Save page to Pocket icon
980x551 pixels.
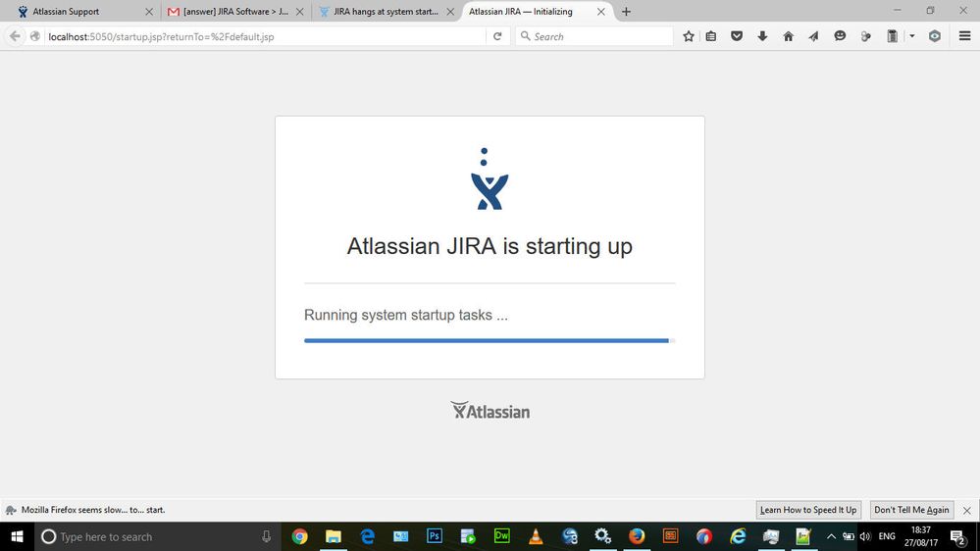[737, 36]
